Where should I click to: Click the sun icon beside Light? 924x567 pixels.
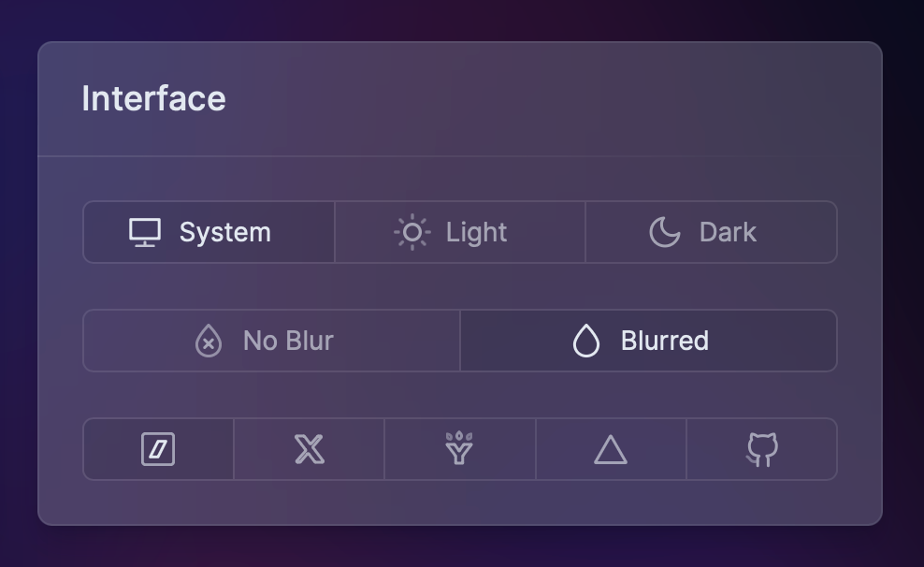pos(412,233)
